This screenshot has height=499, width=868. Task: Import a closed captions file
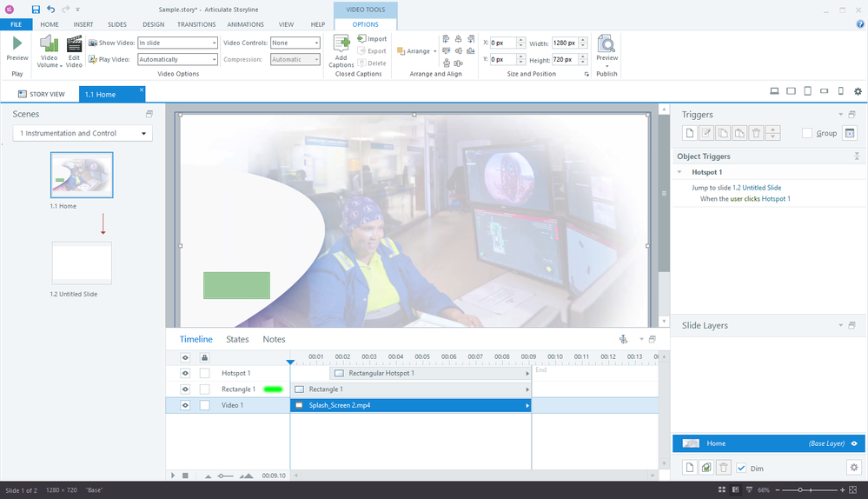[x=372, y=39]
